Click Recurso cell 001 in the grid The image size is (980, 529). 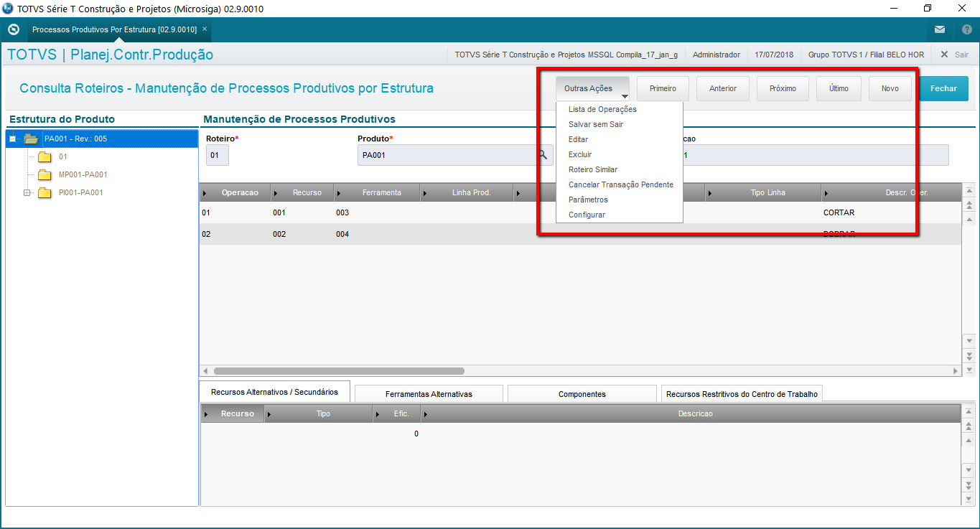pyautogui.click(x=279, y=213)
